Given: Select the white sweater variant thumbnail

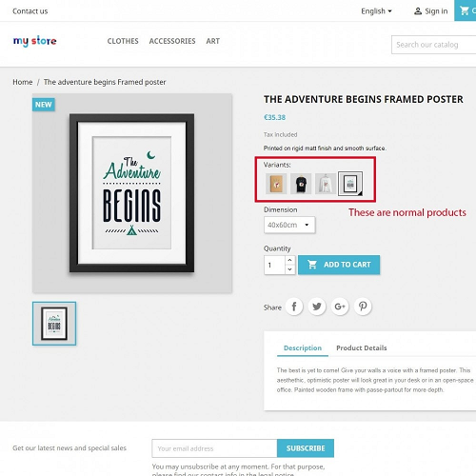Looking at the screenshot, I should 326,184.
